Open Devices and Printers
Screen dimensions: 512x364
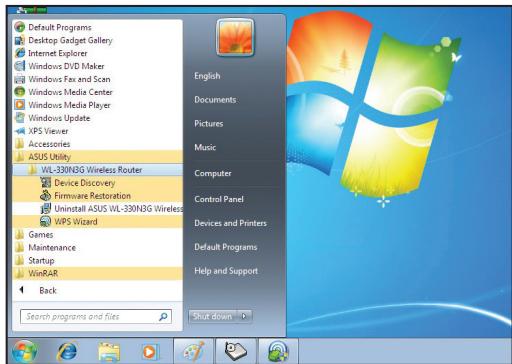click(230, 223)
